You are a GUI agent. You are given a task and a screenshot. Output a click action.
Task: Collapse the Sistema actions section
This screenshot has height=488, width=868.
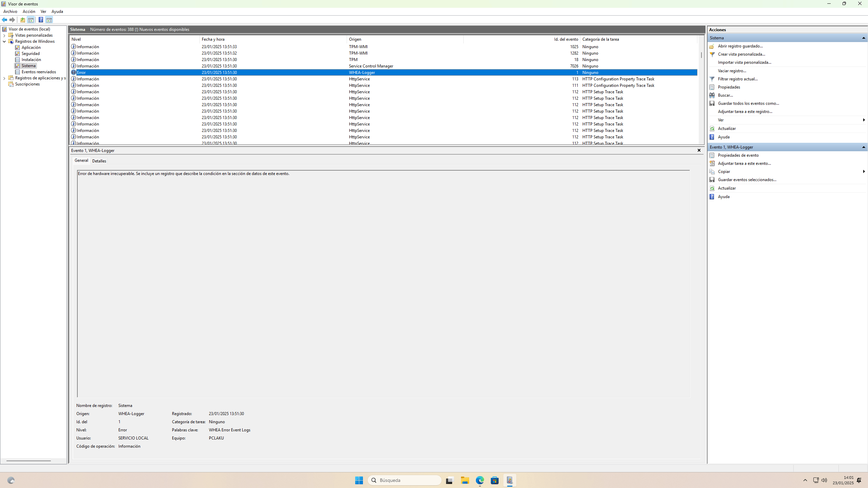click(863, 38)
